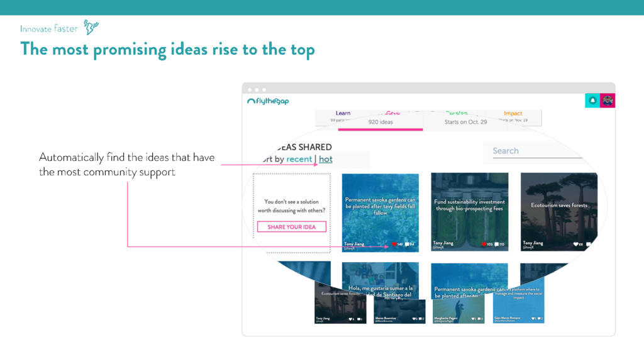Click Tony Jiang author on Fund sustainability card
This screenshot has width=644, height=362.
(443, 243)
